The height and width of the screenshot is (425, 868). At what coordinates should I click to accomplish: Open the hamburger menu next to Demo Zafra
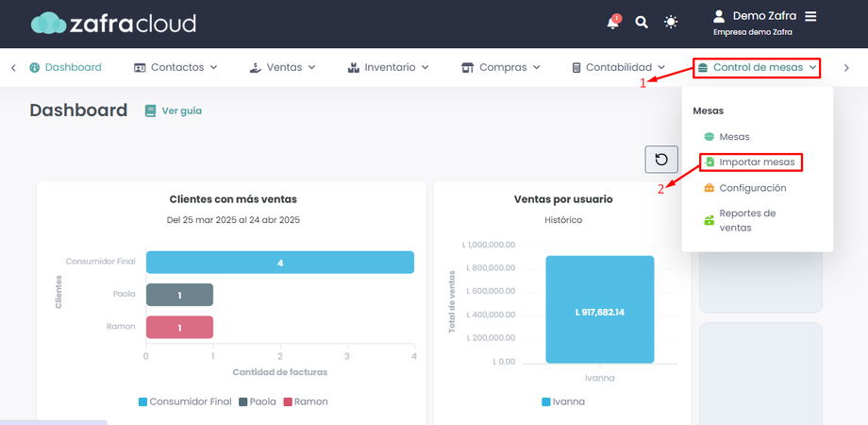810,16
